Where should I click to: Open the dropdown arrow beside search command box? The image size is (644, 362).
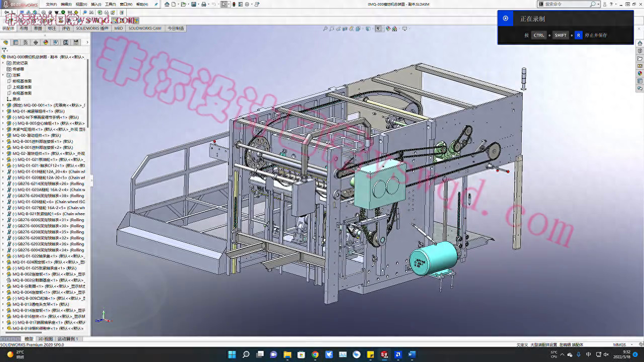(598, 4)
